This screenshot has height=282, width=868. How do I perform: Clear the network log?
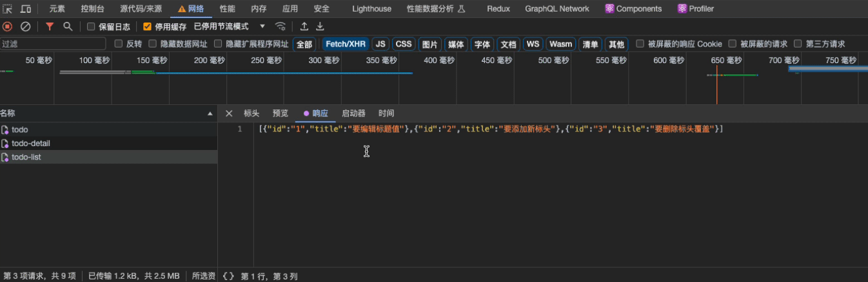pyautogui.click(x=26, y=26)
